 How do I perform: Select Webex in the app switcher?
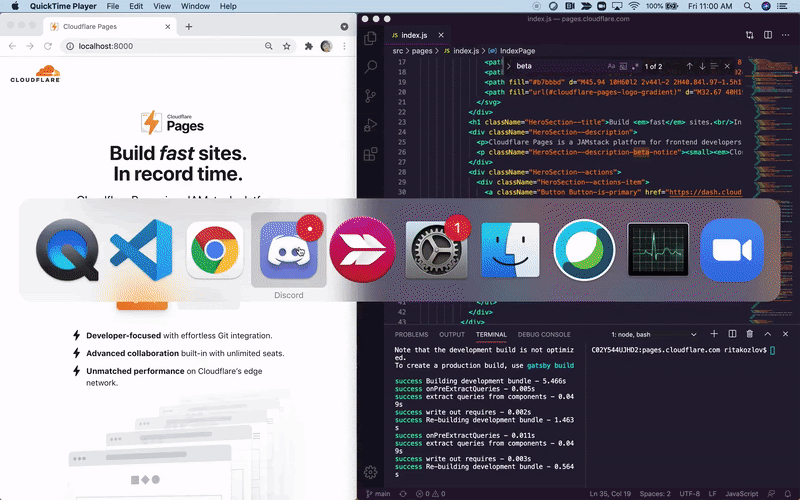point(584,250)
